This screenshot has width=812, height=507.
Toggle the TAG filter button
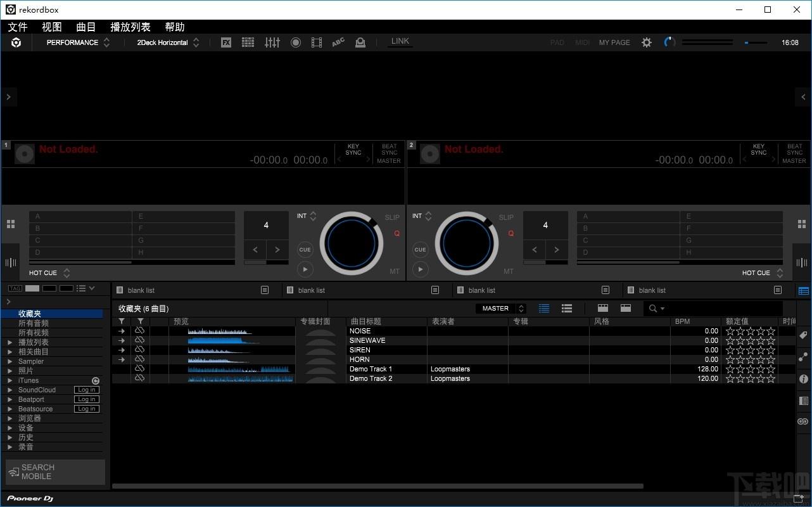[x=15, y=288]
